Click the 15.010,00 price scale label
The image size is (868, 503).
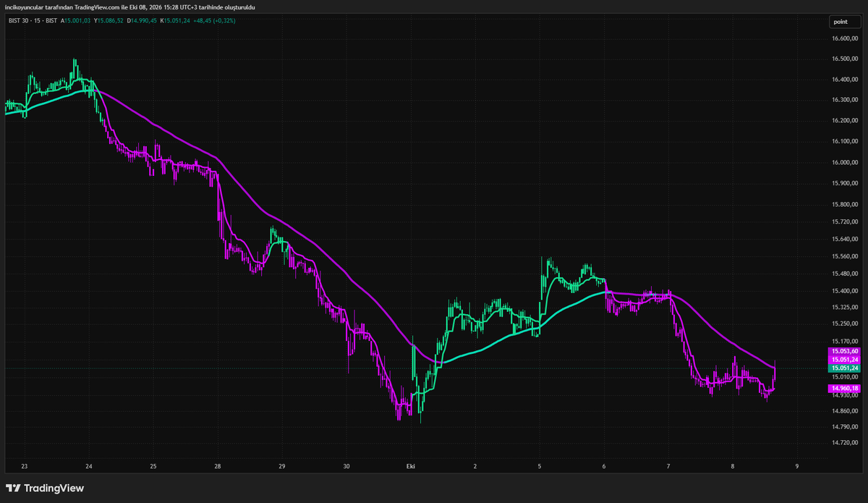(844, 377)
